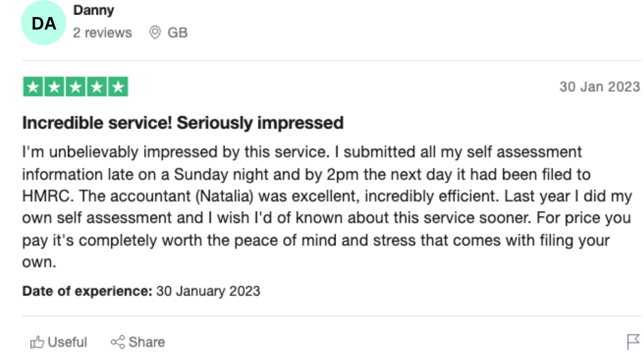Mark the review as Useful via its label
Image resolution: width=644 pixels, height=363 pixels.
[x=67, y=342]
